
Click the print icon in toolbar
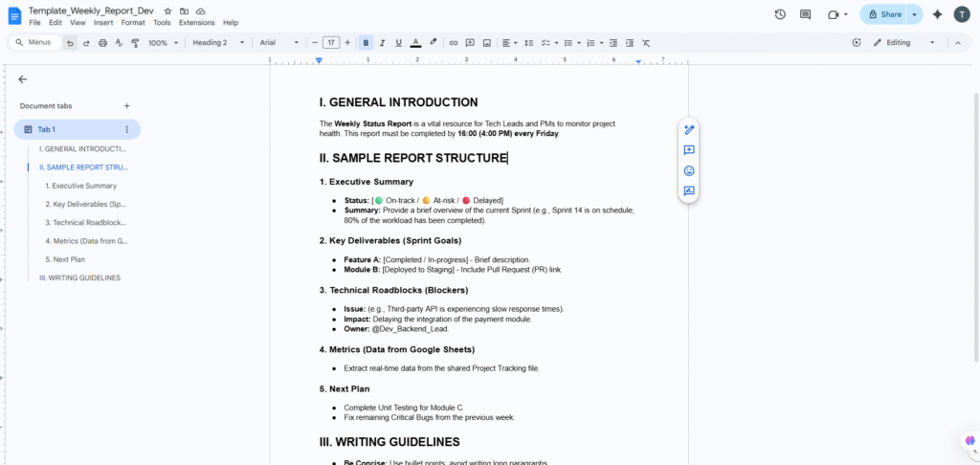coord(102,43)
